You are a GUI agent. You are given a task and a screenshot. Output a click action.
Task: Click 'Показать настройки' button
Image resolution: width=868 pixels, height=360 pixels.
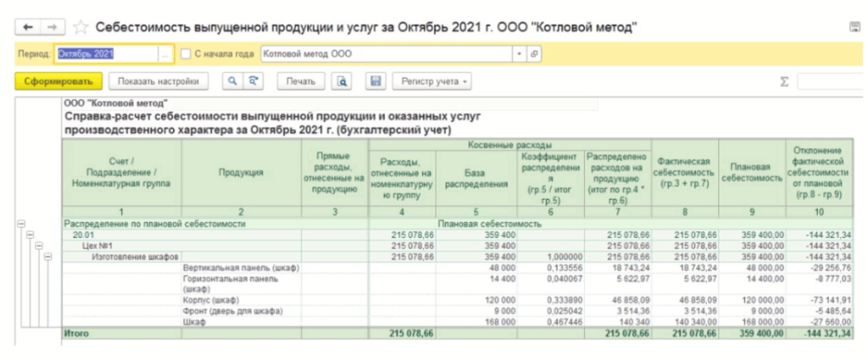pos(159,81)
